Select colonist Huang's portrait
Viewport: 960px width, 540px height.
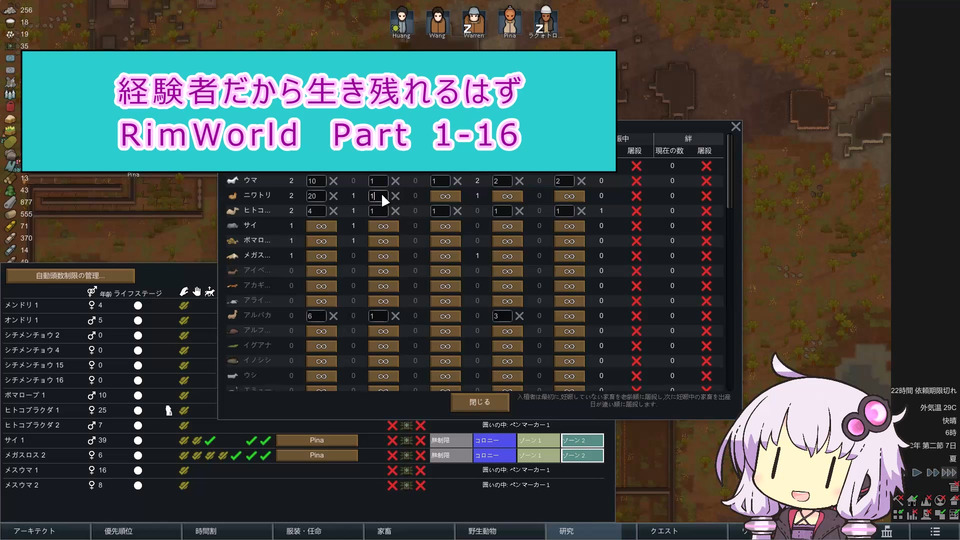(401, 20)
